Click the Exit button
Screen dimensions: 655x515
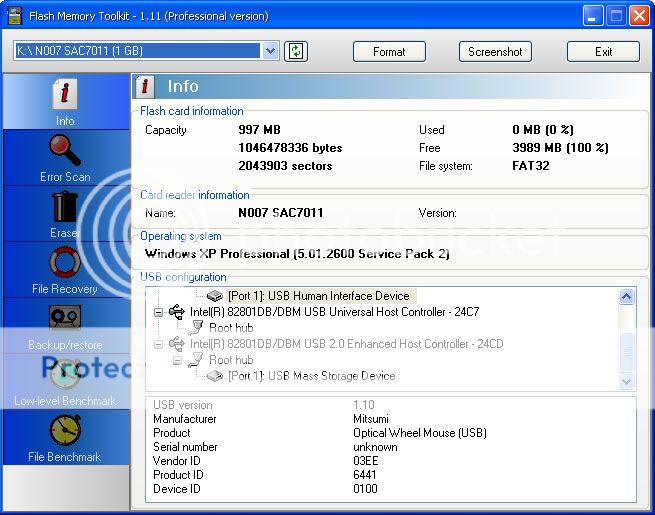(603, 52)
